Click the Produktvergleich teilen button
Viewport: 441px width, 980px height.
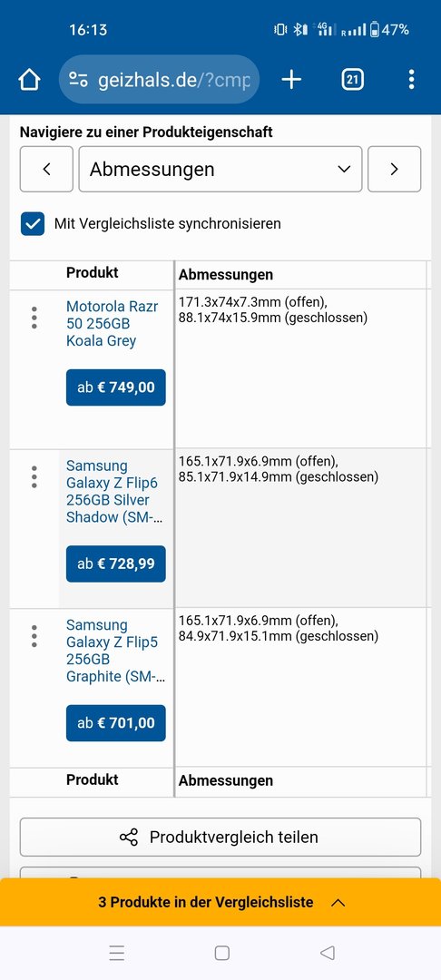(220, 837)
